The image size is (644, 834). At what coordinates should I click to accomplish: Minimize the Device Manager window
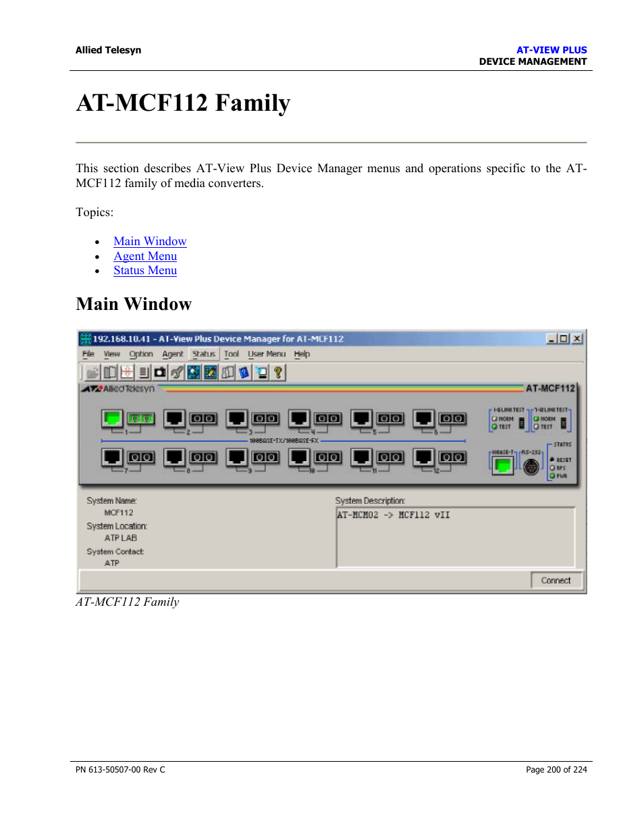pyautogui.click(x=552, y=338)
